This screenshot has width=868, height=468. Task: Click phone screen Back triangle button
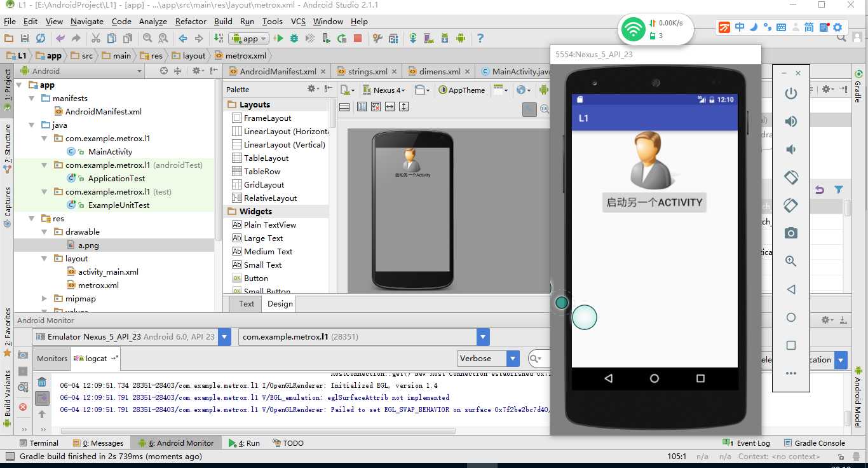pyautogui.click(x=609, y=378)
